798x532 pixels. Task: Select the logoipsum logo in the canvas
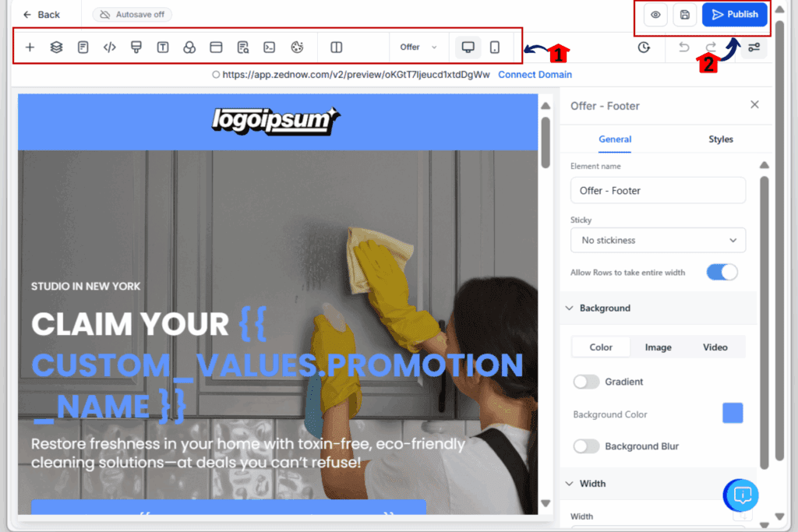[x=276, y=121]
